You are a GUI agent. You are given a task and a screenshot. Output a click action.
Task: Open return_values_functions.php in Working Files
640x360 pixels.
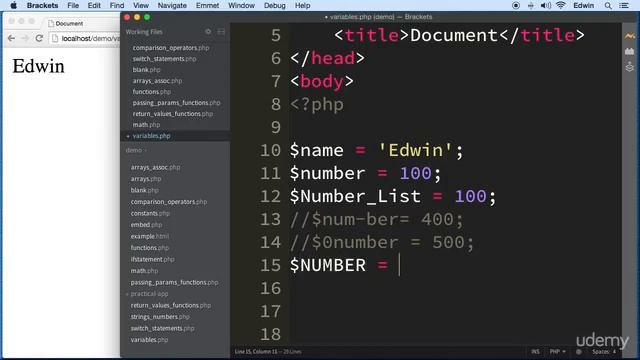click(173, 114)
